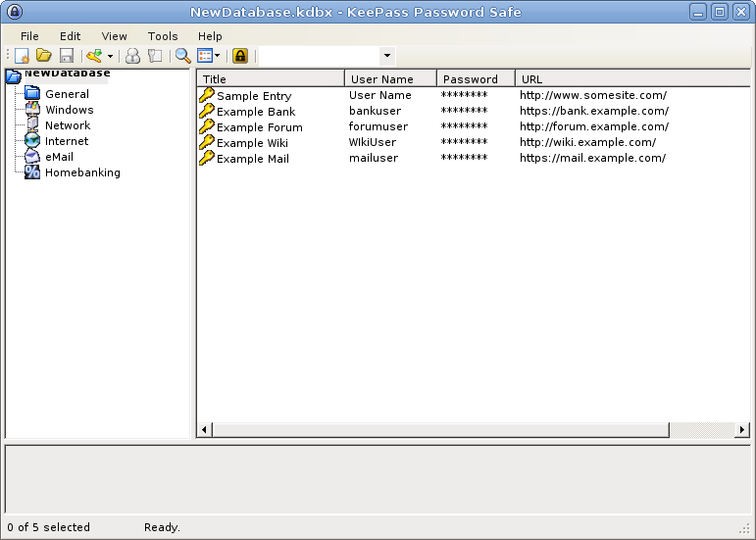This screenshot has height=540, width=756.
Task: Click the http://www.somesite.com/ URL
Action: (593, 95)
